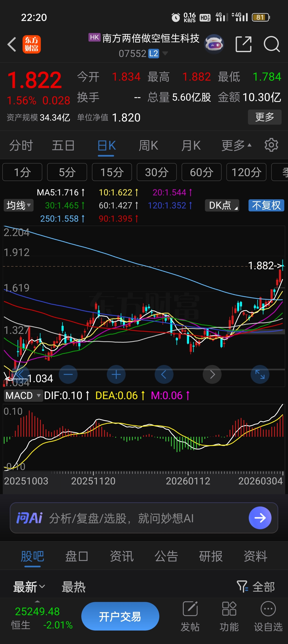The height and width of the screenshot is (644, 288).
Task: Open the search magnifier icon
Action: pos(272,44)
